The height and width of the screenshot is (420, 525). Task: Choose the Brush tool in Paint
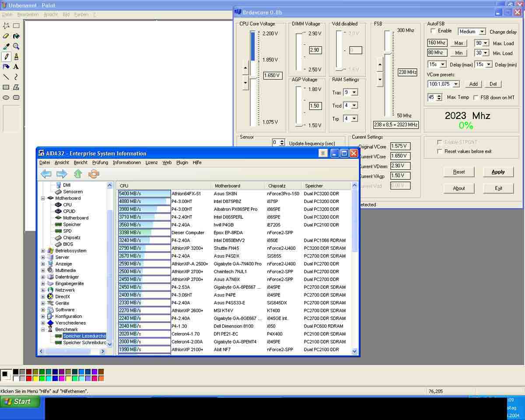(16, 56)
